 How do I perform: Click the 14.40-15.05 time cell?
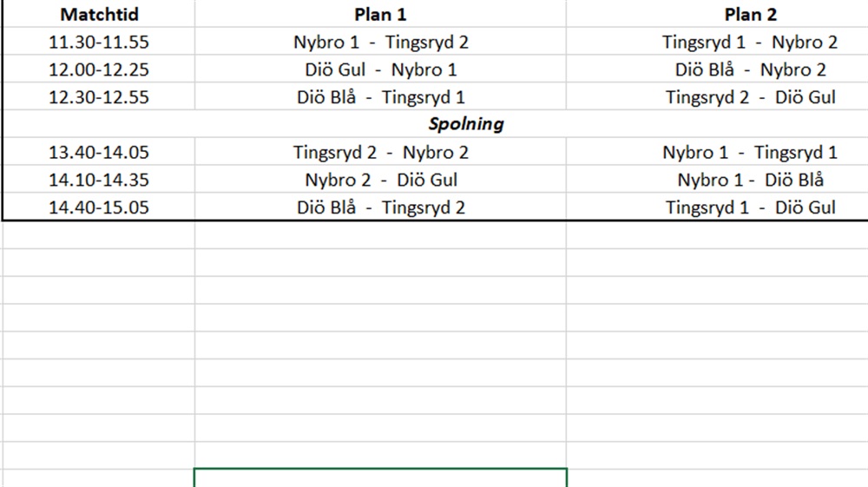(x=99, y=208)
